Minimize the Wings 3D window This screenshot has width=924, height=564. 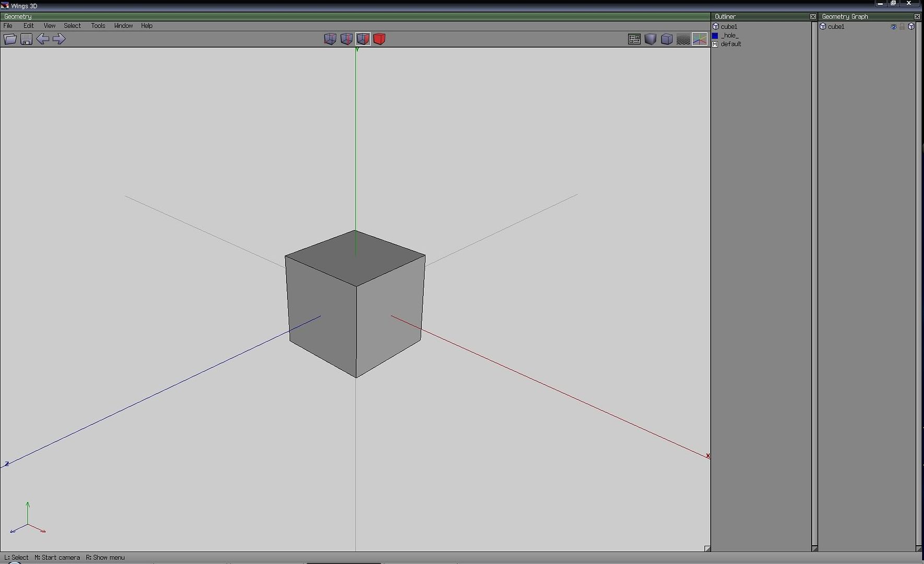click(881, 4)
